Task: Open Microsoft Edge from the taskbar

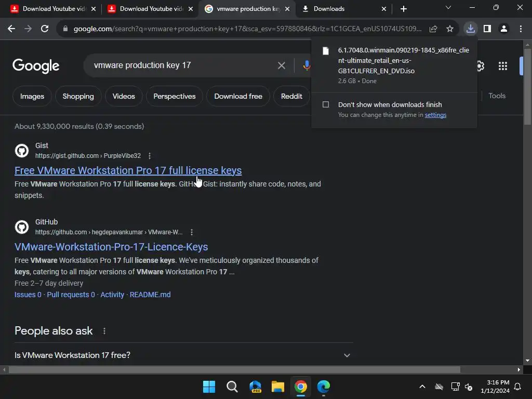Action: (324, 387)
